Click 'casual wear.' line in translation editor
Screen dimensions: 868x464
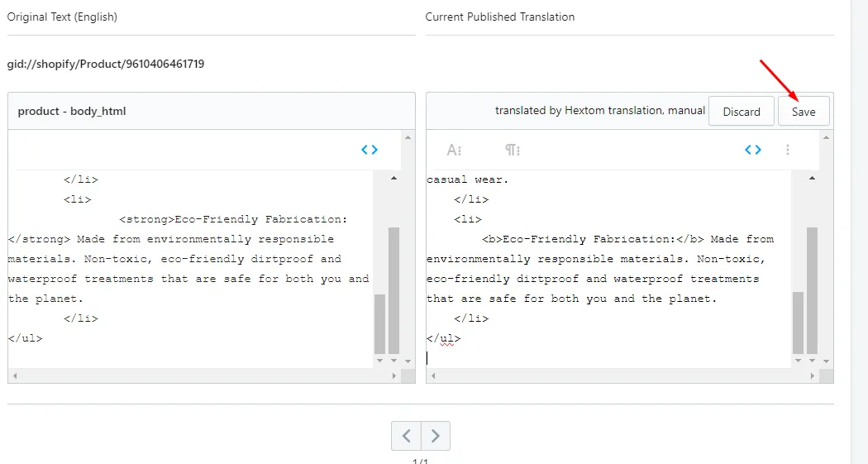tap(468, 179)
